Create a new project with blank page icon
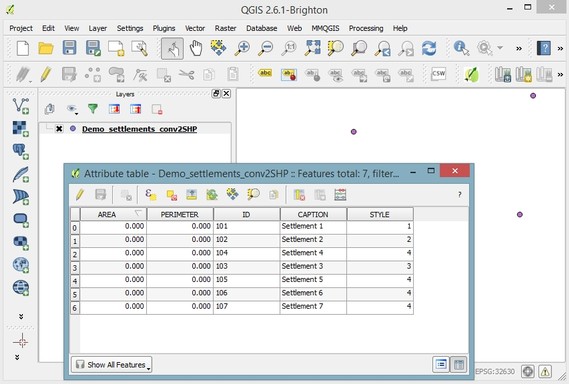The height and width of the screenshot is (384, 569). pos(22,48)
